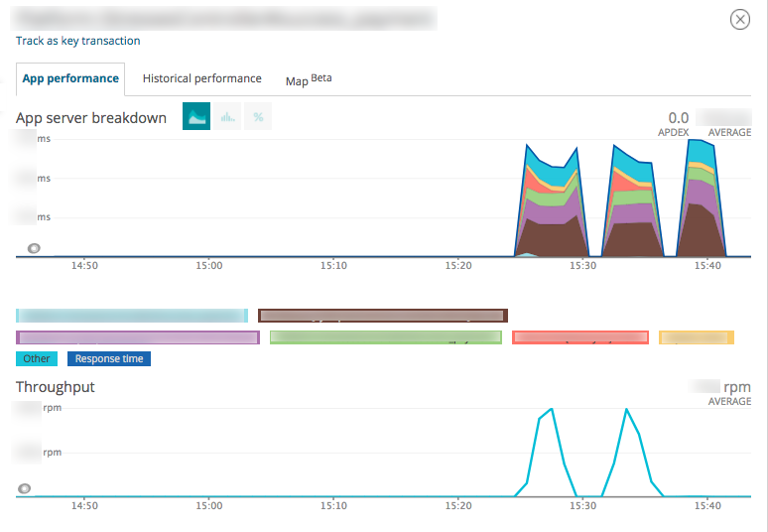Toggle the green legend segment
Viewport: 768px width, 532px height.
point(386,337)
